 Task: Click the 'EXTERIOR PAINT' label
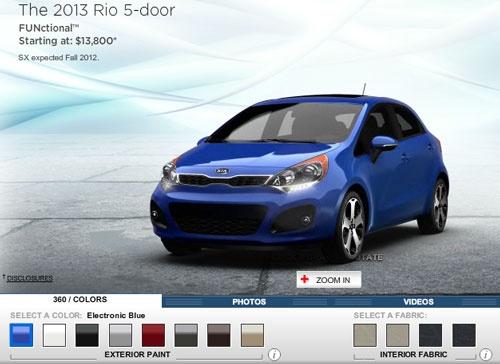[x=137, y=354]
